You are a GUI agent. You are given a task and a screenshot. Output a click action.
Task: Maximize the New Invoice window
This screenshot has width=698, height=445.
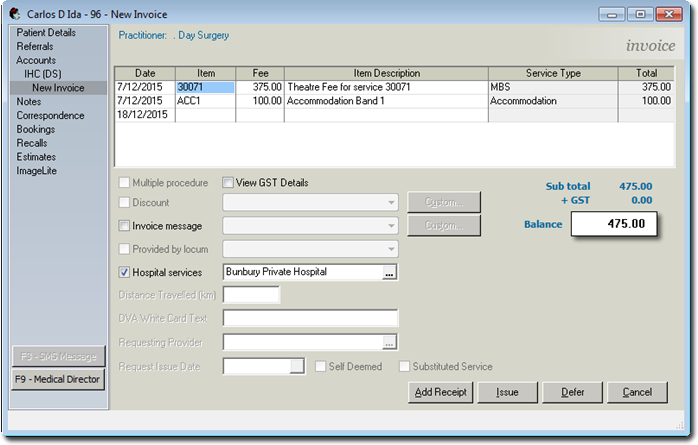coord(640,15)
